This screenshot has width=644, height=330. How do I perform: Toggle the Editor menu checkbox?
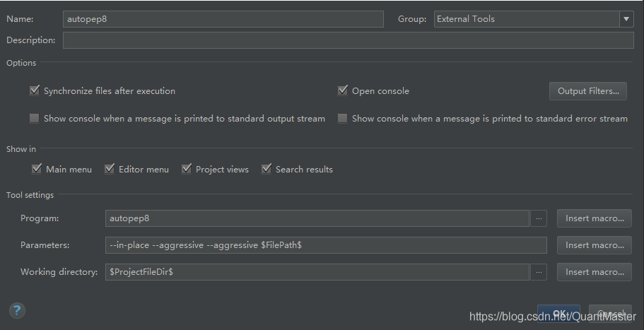pyautogui.click(x=110, y=169)
